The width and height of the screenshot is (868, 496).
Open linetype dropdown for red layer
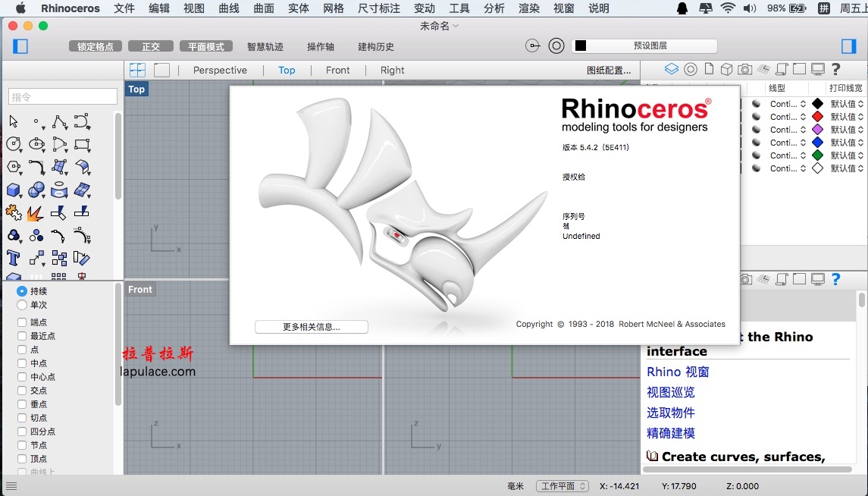coord(788,117)
